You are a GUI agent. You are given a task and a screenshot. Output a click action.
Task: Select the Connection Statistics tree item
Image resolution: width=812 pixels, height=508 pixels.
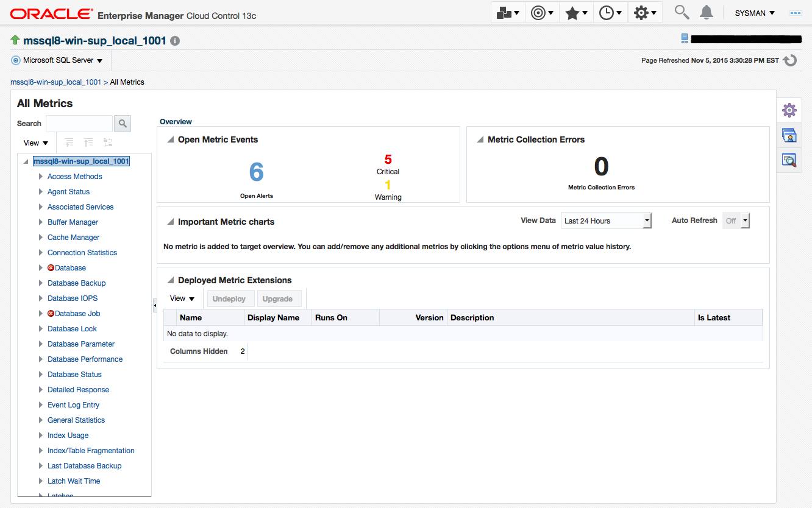point(82,253)
